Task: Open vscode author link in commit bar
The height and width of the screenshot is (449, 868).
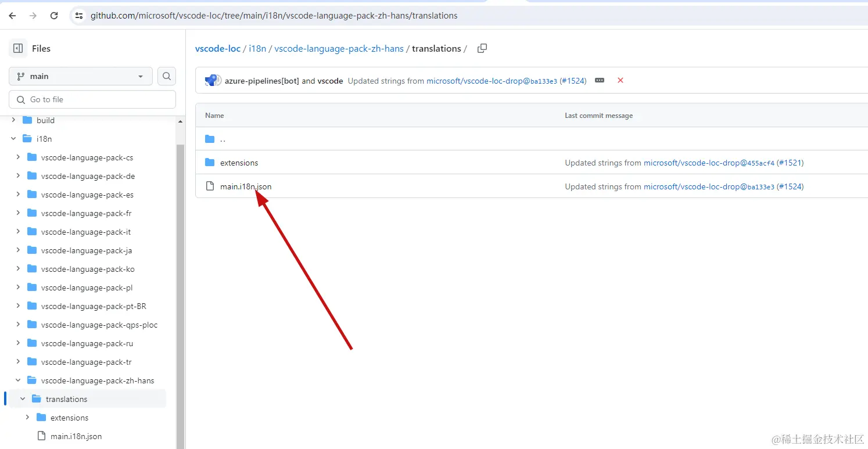Action: tap(330, 81)
